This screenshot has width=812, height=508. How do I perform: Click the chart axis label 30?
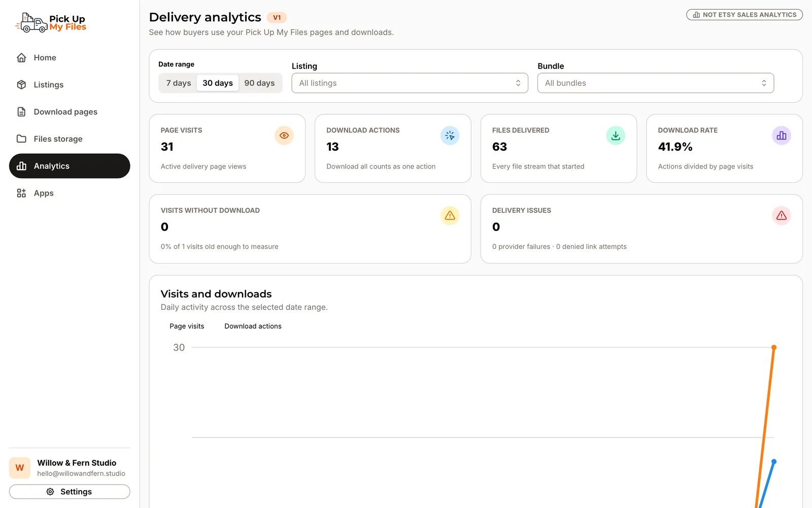click(179, 347)
